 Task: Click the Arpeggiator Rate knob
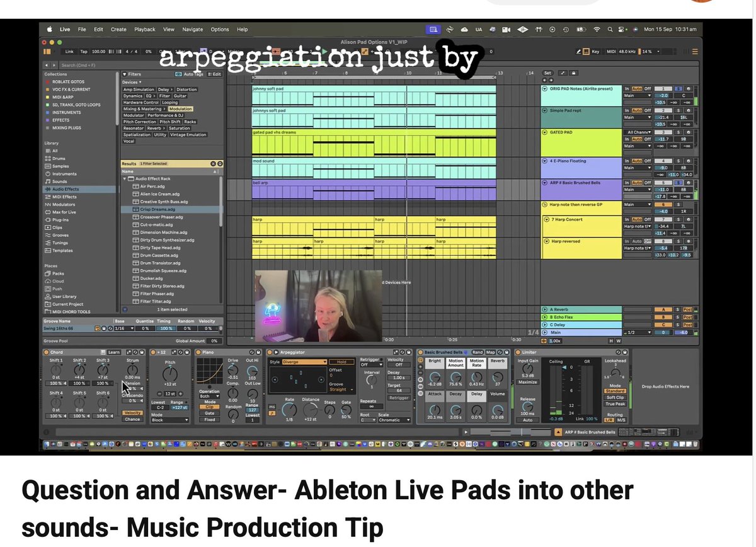[290, 408]
